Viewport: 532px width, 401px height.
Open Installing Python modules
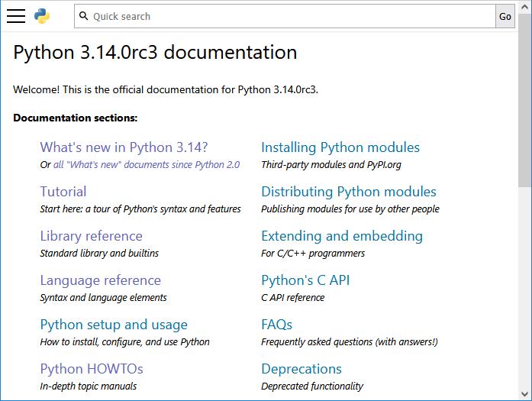pos(340,147)
